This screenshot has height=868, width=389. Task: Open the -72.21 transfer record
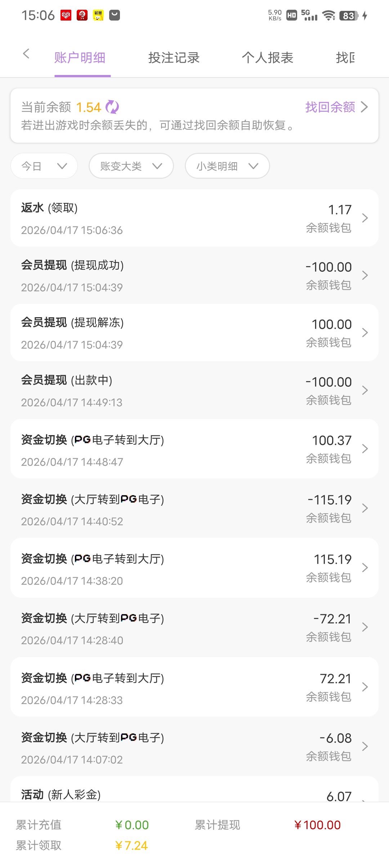[x=194, y=627]
